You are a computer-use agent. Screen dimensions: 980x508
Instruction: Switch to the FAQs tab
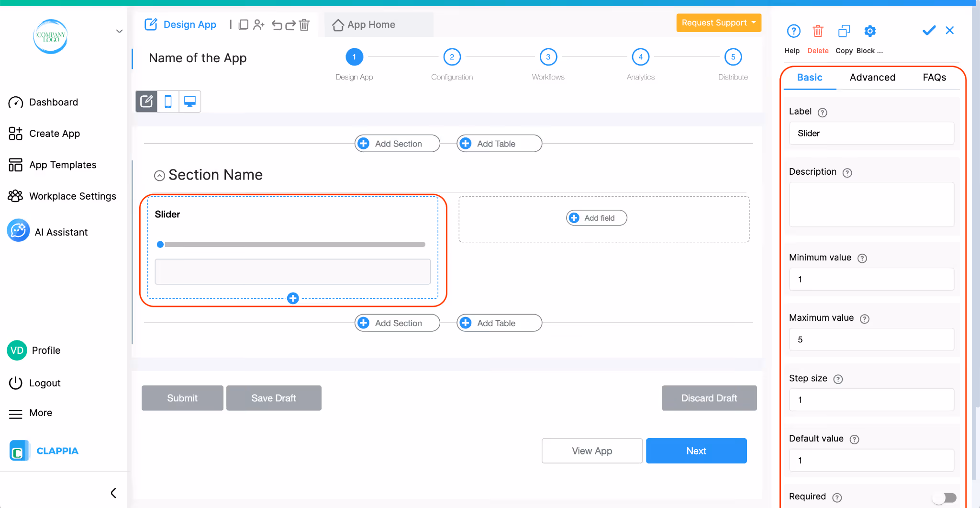934,78
